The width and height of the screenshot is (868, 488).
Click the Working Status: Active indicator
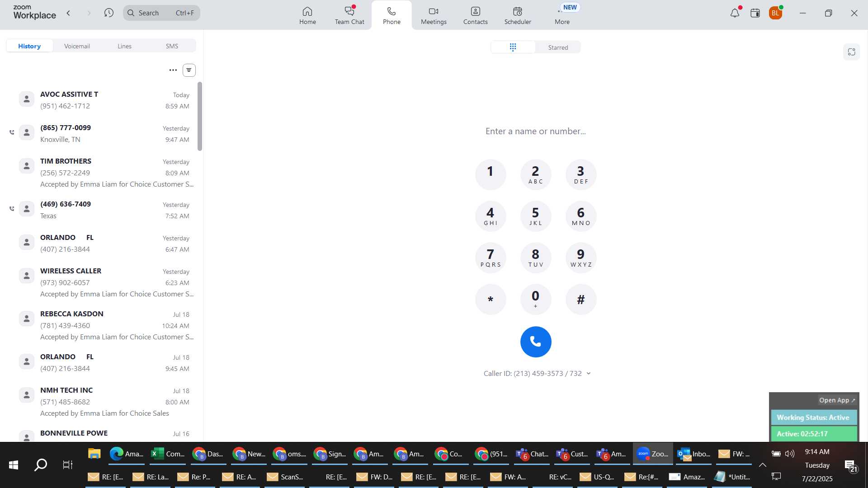tap(813, 418)
